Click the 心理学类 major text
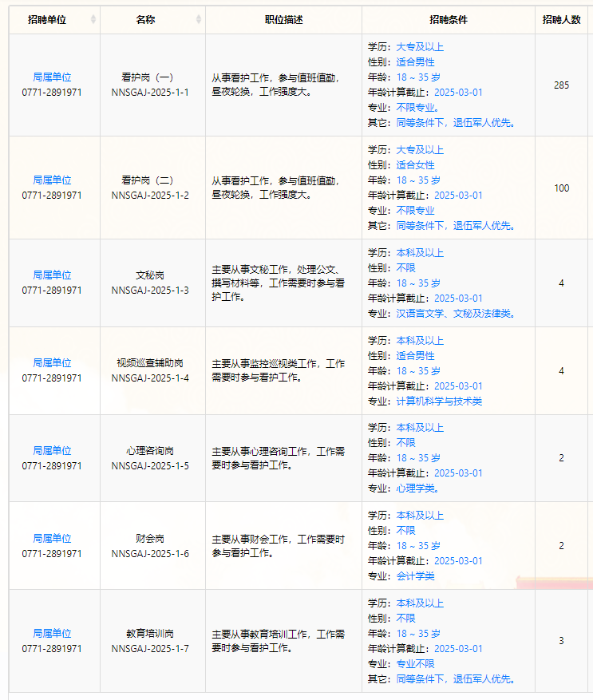 point(417,488)
